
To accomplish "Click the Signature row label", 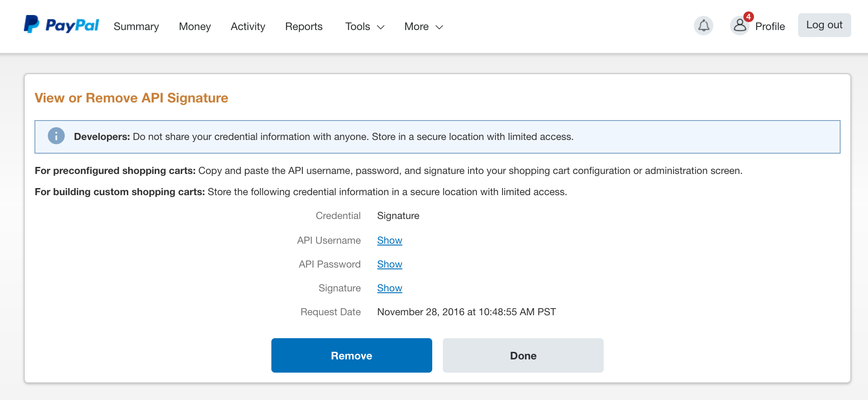I will pos(339,288).
